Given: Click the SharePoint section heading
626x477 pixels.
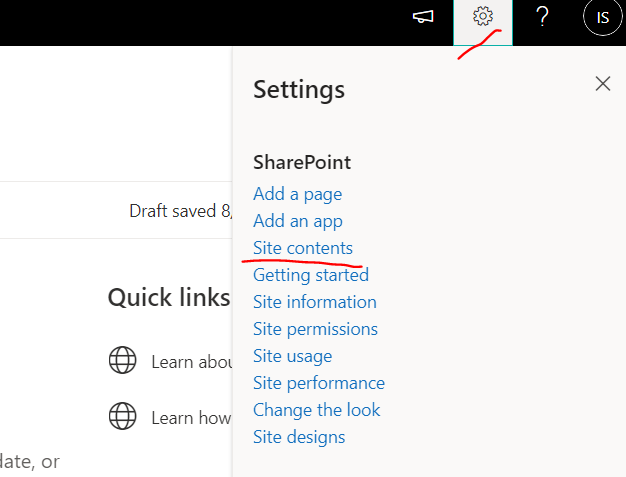Looking at the screenshot, I should (x=302, y=162).
